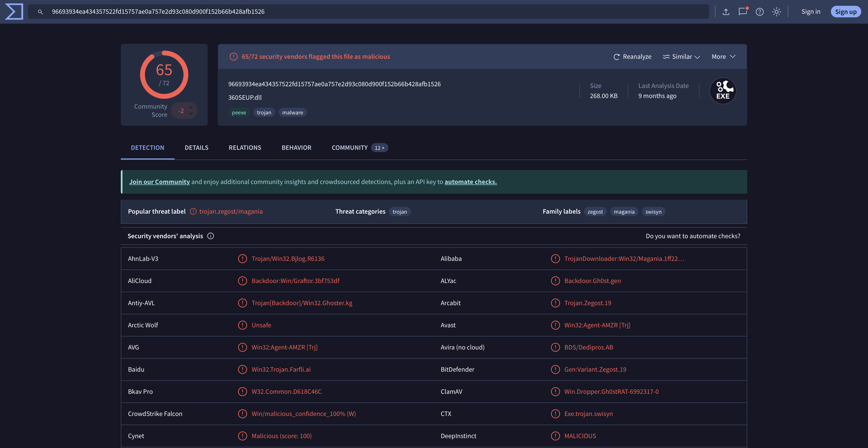
Task: Click the 65/72 detection score gauge
Action: click(164, 74)
